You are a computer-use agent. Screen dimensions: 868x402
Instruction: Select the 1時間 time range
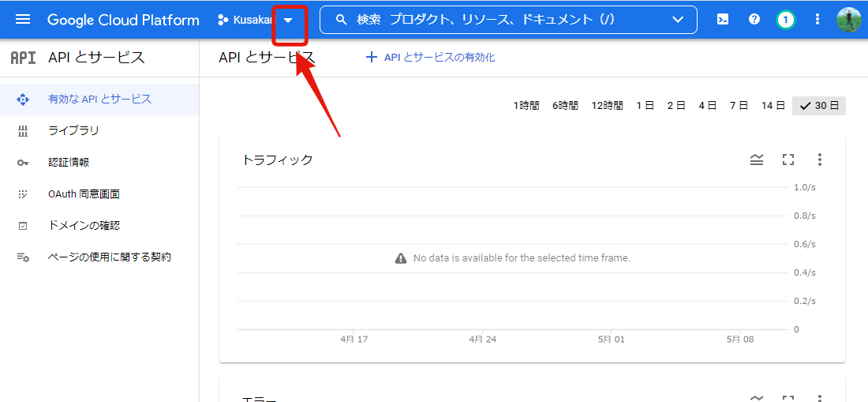point(526,106)
